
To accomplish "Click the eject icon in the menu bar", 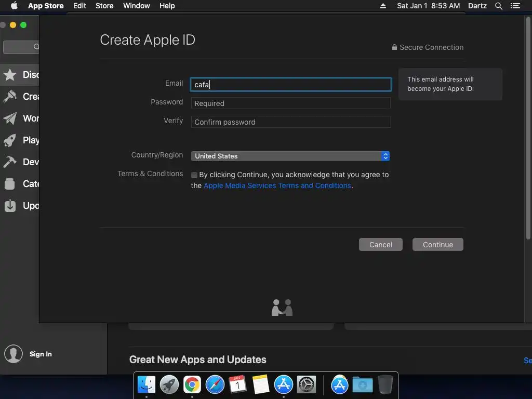I will coord(383,6).
